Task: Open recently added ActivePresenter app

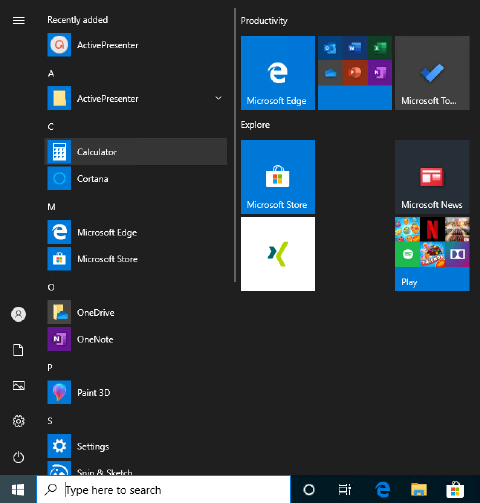Action: click(x=136, y=45)
